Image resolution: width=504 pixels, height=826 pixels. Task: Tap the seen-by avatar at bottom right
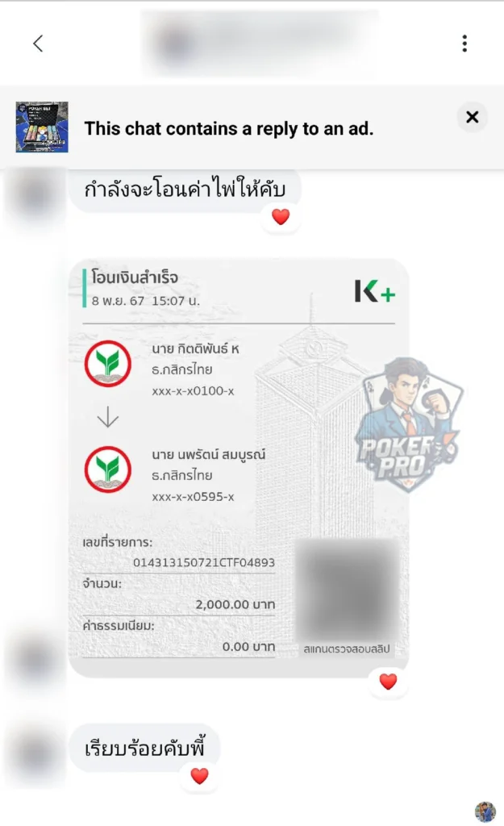coord(485,811)
